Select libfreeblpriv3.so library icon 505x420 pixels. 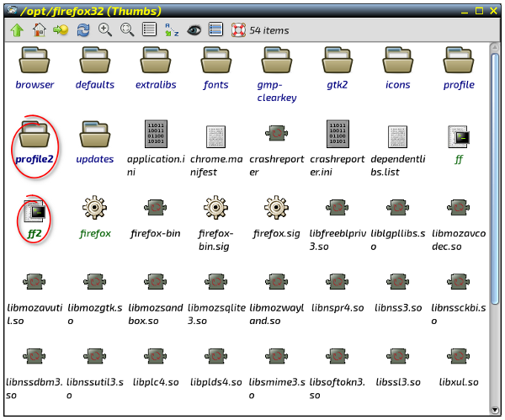pos(338,207)
